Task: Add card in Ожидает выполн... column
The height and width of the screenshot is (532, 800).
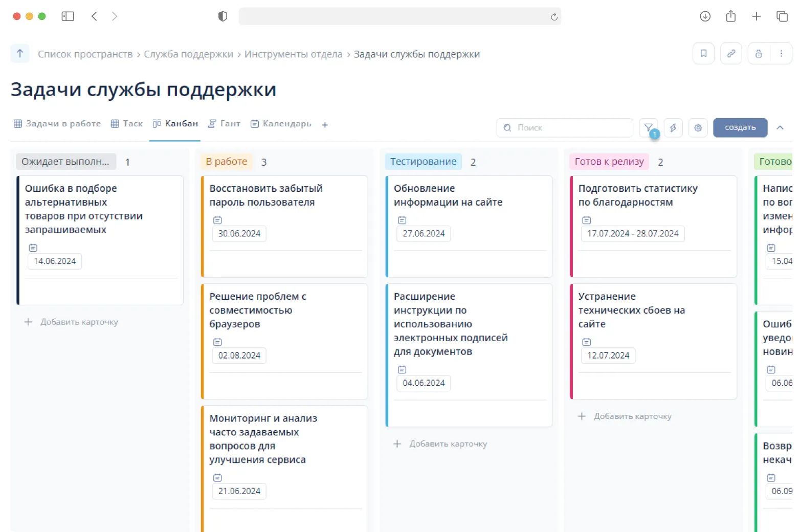Action: click(72, 322)
